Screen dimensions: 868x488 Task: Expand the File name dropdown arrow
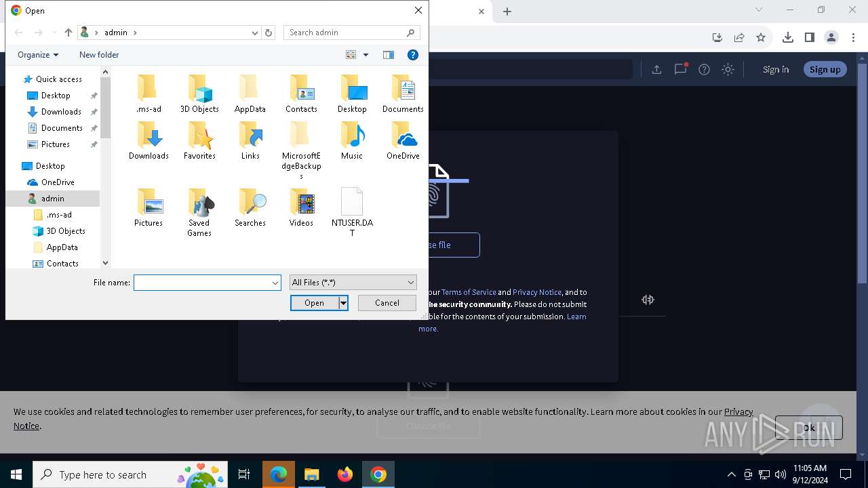275,283
